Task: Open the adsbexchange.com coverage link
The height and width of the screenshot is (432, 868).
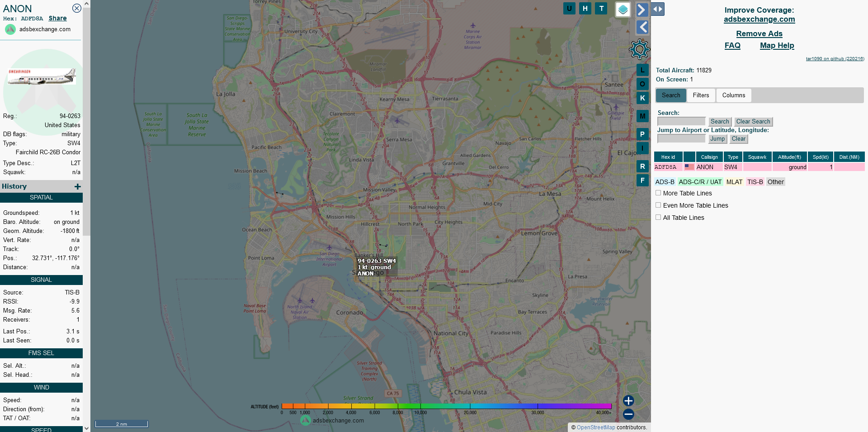Action: coord(759,19)
